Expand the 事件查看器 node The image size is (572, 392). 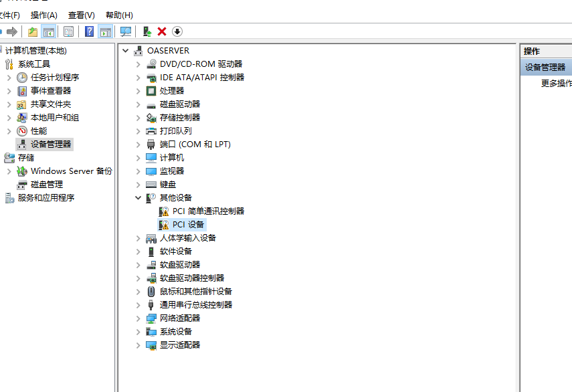coord(9,91)
